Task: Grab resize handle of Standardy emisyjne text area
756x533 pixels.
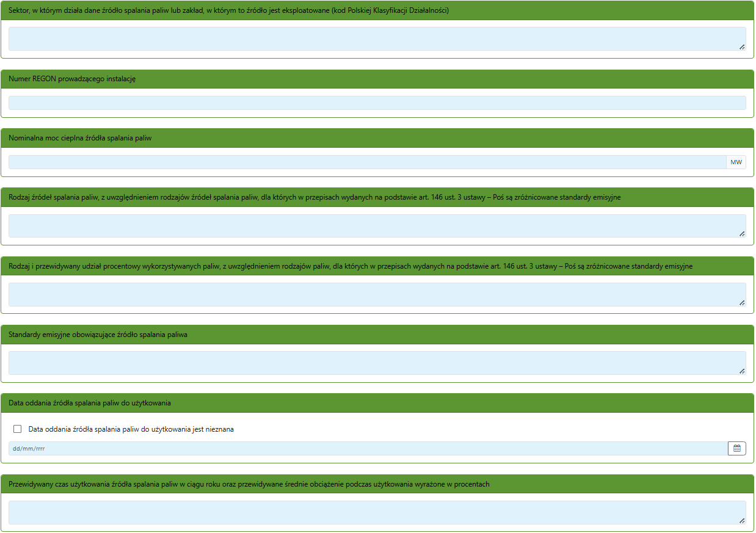Action: point(742,371)
